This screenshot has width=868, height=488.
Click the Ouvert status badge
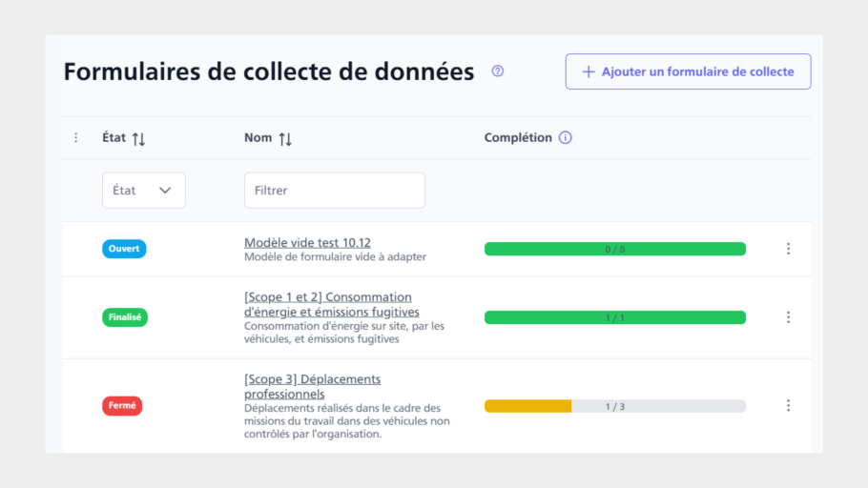coord(124,249)
